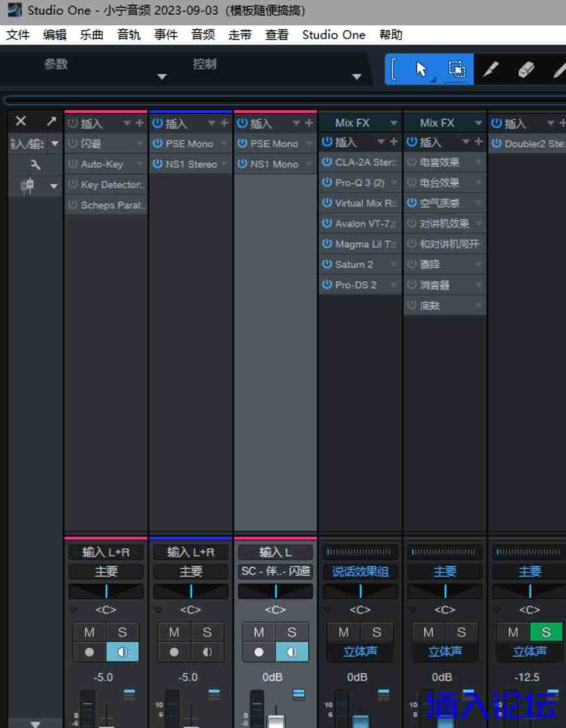This screenshot has width=566, height=728.
Task: Expand the first Mix FX dropdown
Action: click(394, 123)
